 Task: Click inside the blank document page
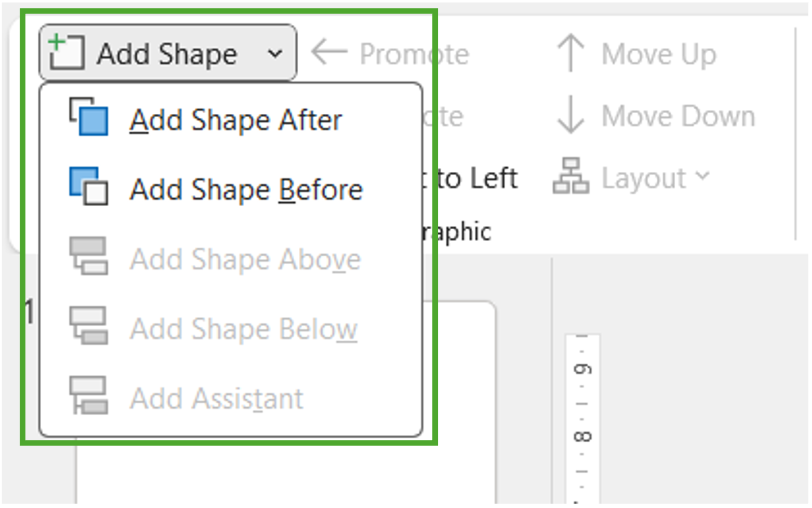tap(281, 479)
